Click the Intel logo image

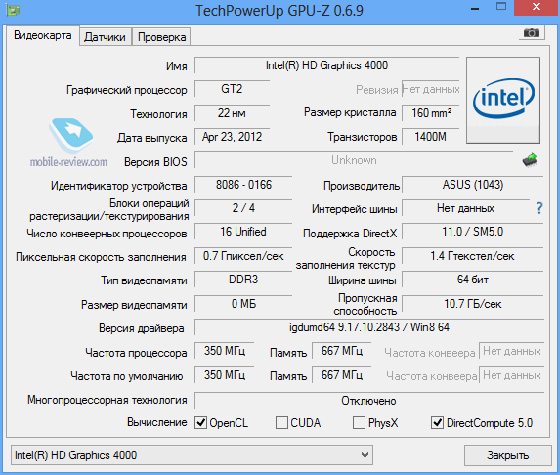pos(503,101)
